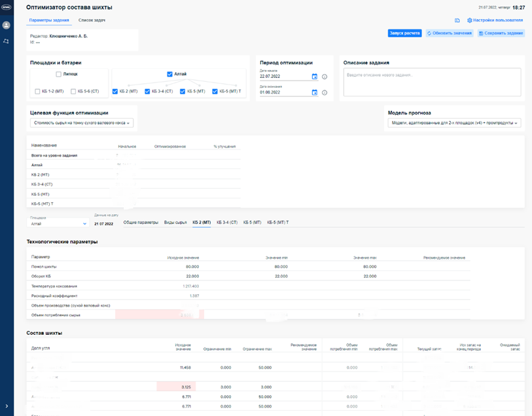Open calendar for end date 01.08.2022
The width and height of the screenshot is (532, 416).
pyautogui.click(x=315, y=92)
